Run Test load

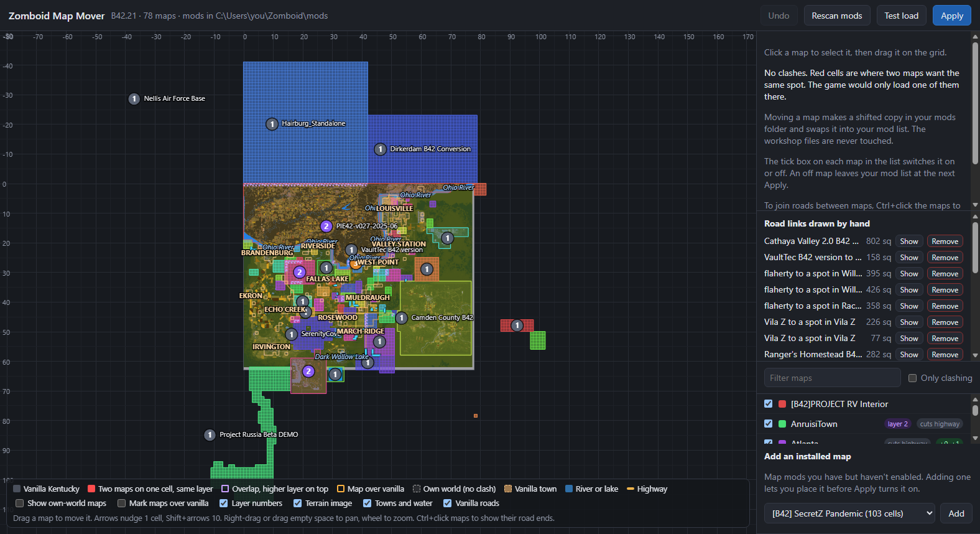[x=901, y=16]
